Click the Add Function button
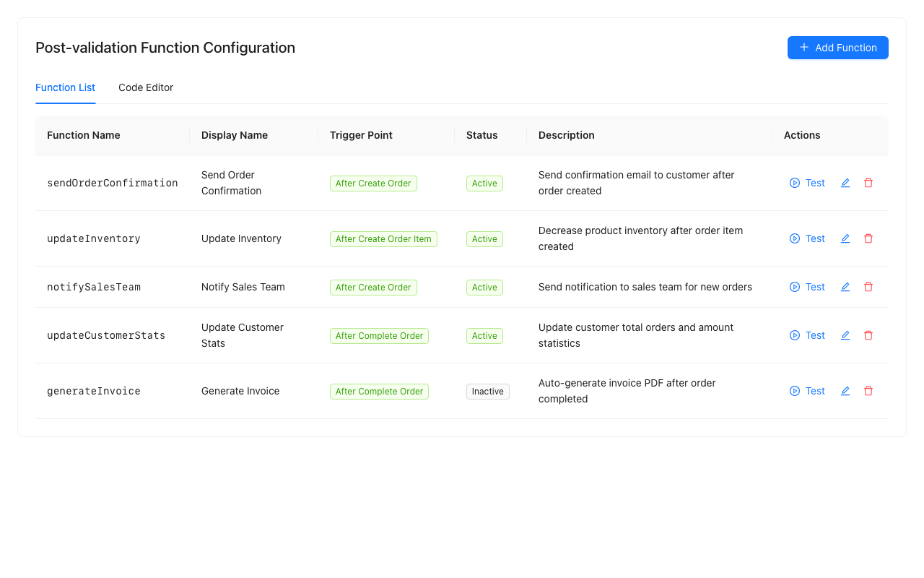 (x=837, y=48)
